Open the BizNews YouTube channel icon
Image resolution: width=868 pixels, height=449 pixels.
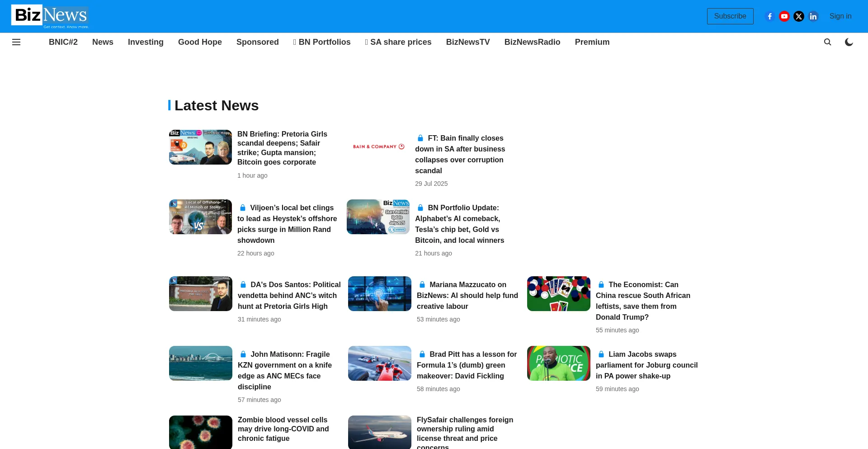[x=784, y=16]
